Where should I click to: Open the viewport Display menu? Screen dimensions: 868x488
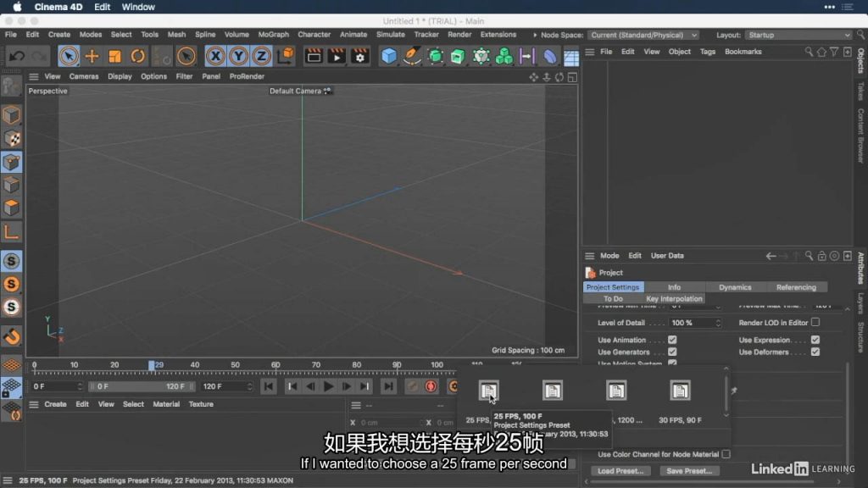tap(120, 76)
